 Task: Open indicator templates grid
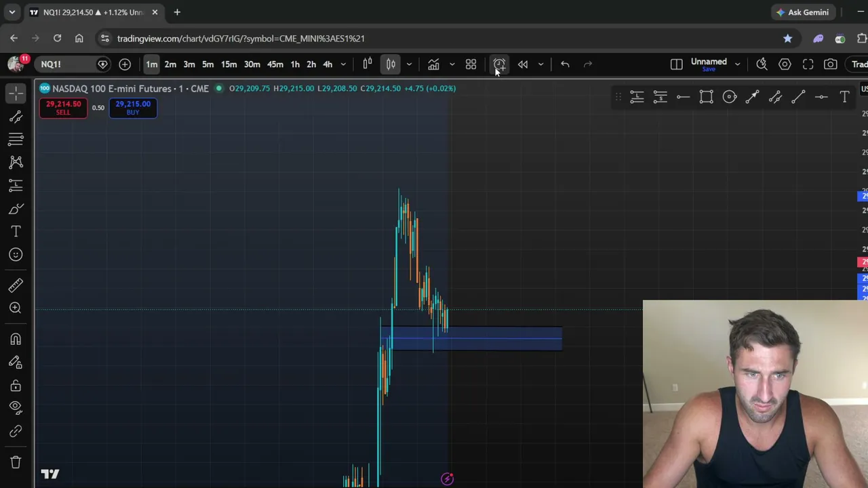471,64
